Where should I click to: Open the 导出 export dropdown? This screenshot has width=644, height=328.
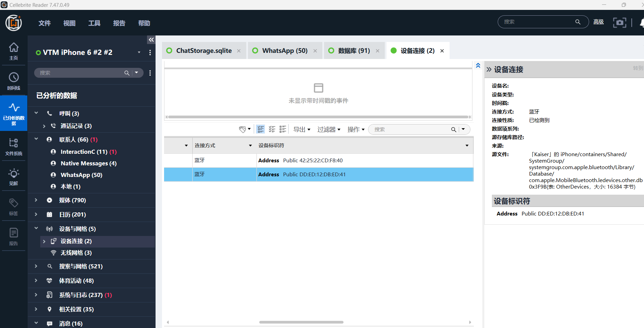[302, 130]
